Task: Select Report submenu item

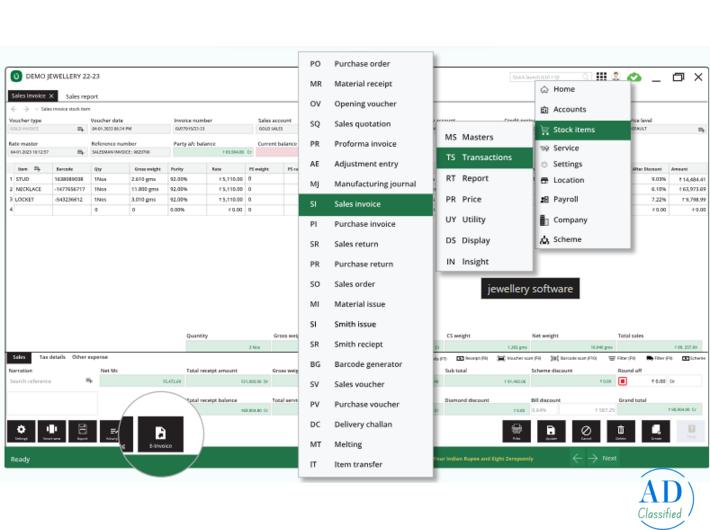Action: (485, 178)
